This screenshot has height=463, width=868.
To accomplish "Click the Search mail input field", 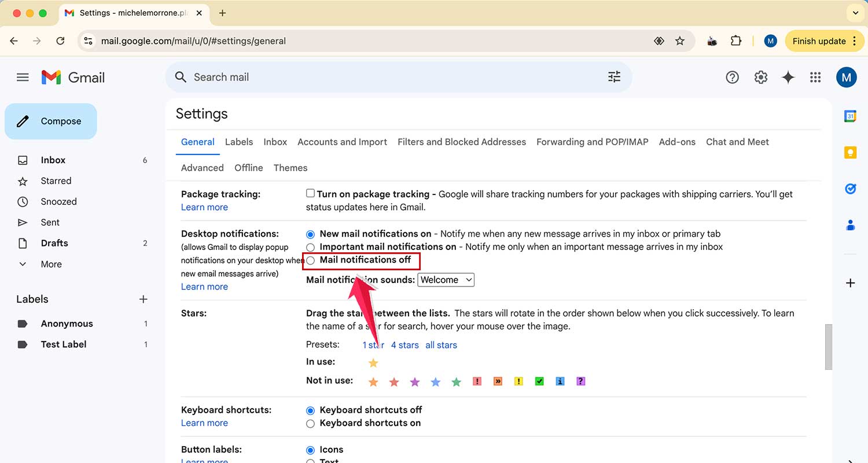I will 347,76.
